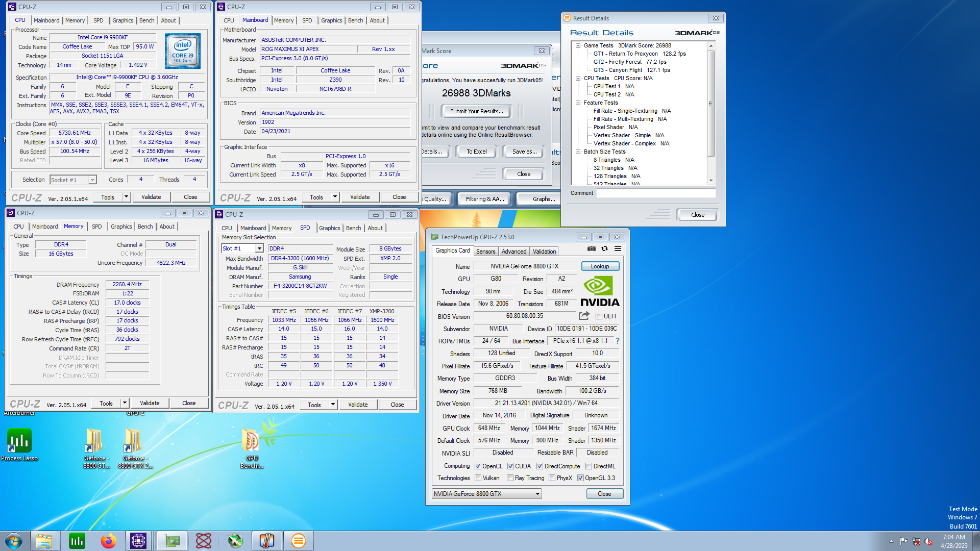980x551 pixels.
Task: Switch to GPU-Z in the taskbar
Action: 173,541
